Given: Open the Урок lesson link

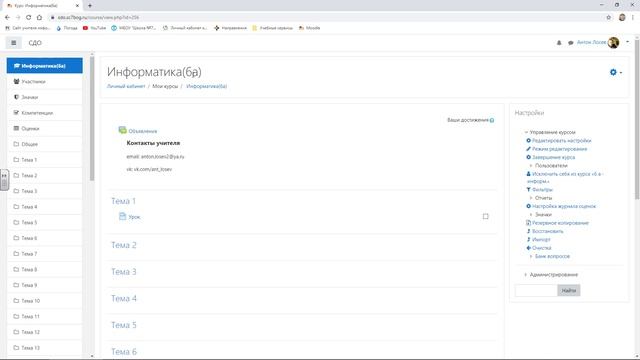Looking at the screenshot, I should pyautogui.click(x=134, y=217).
